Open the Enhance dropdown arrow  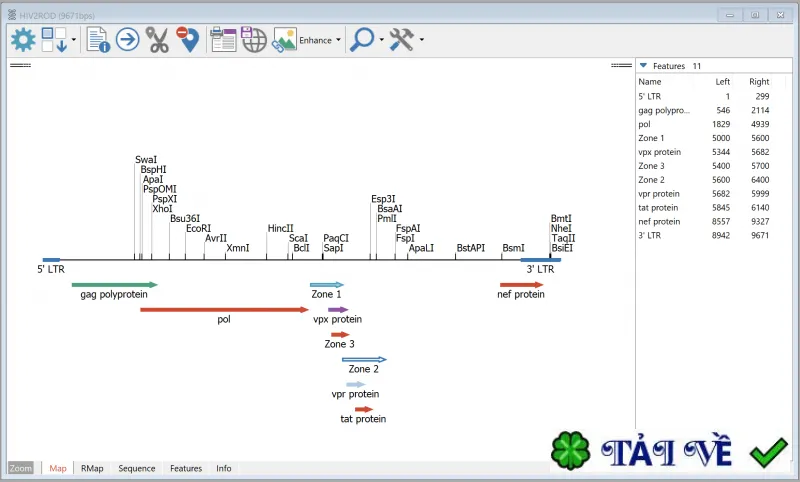[x=338, y=40]
